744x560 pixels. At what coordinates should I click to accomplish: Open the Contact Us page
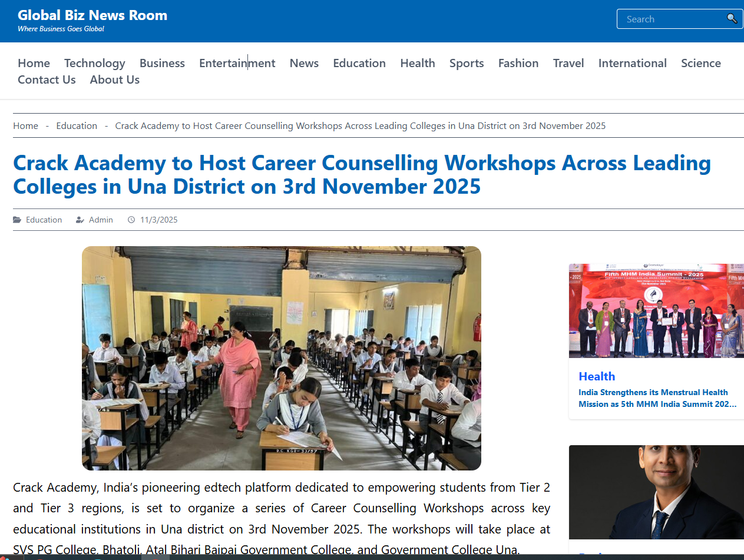(x=47, y=79)
